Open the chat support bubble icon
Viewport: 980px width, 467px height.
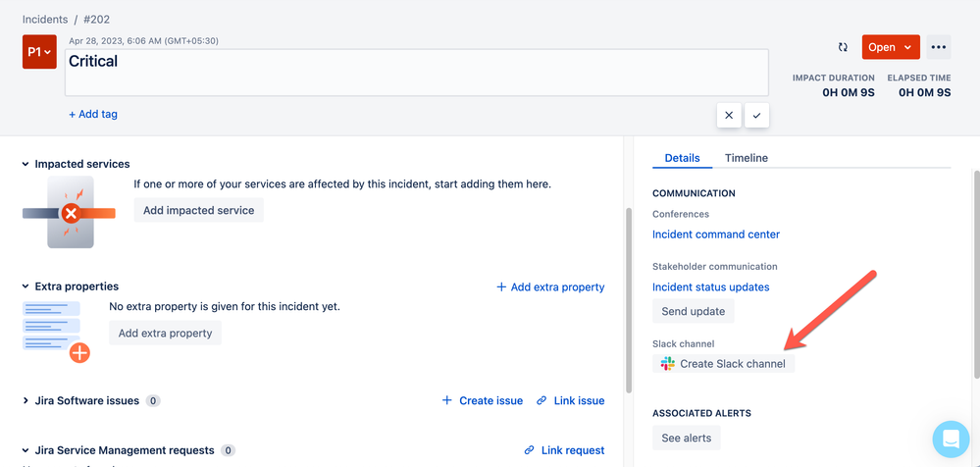click(x=950, y=439)
